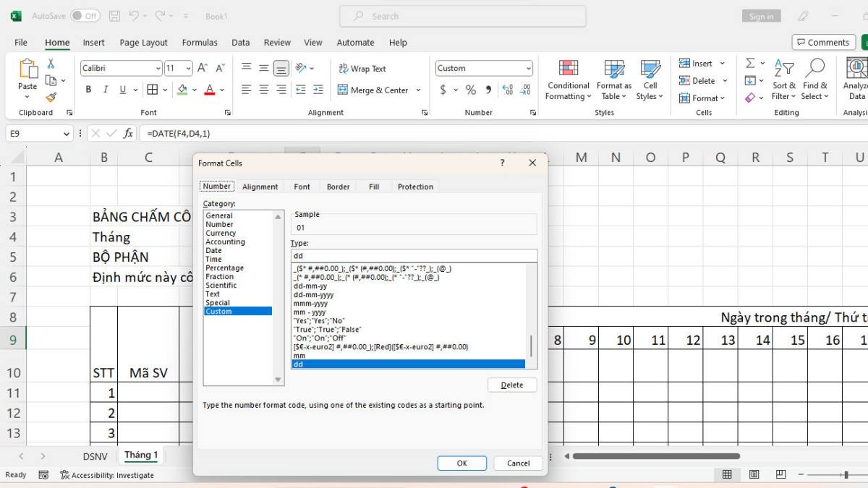The image size is (868, 488).
Task: Click Decrease Indent icon
Action: [301, 90]
